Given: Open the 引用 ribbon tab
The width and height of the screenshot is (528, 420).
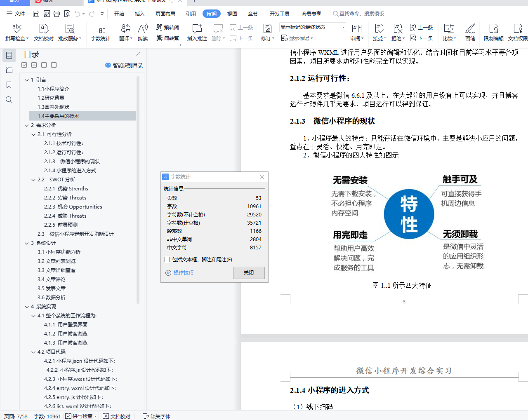Looking at the screenshot, I should coord(191,14).
